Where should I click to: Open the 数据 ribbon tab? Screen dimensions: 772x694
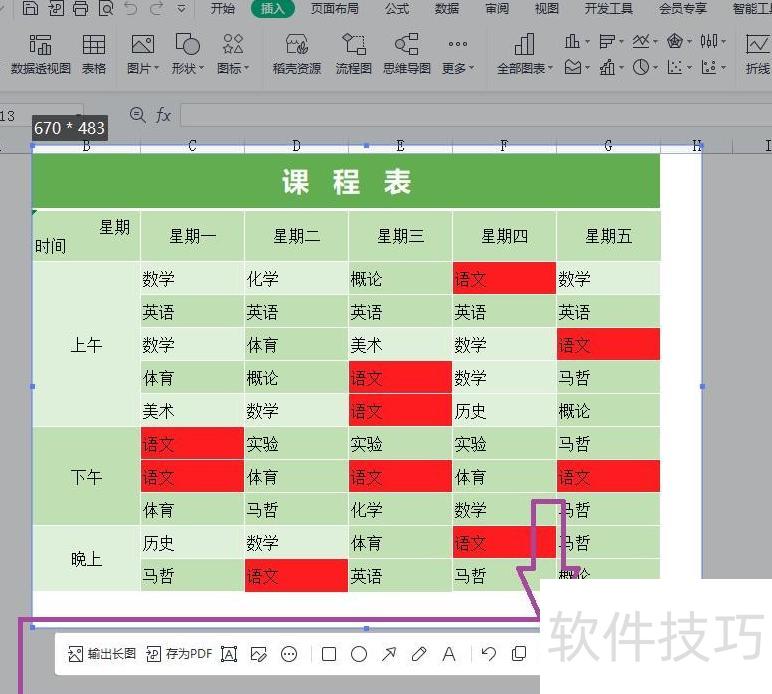click(447, 8)
